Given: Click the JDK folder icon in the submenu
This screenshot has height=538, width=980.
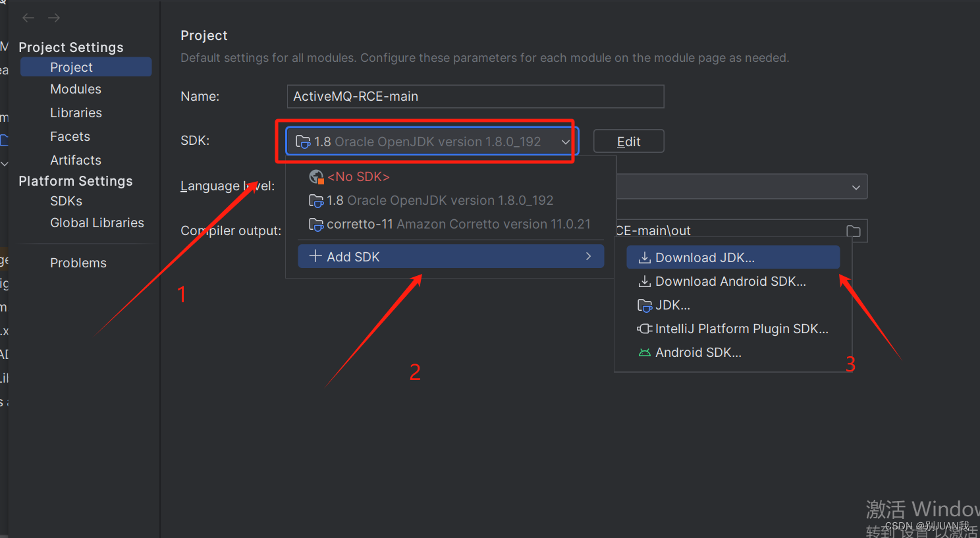Looking at the screenshot, I should coord(645,305).
